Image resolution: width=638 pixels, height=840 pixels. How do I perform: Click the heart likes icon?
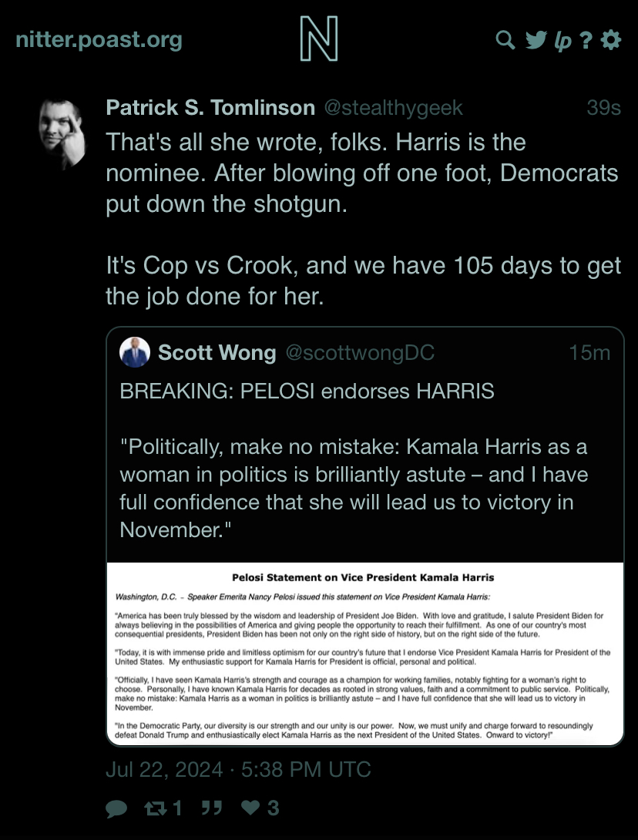coord(250,808)
